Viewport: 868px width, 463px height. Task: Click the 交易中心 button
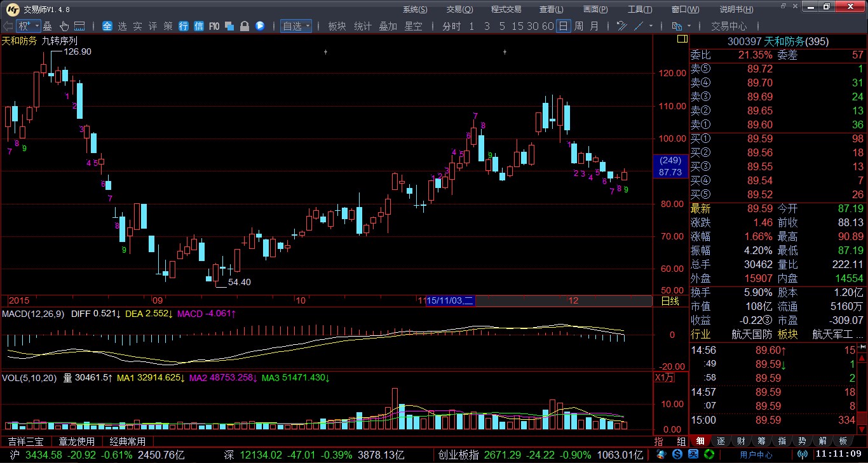[729, 26]
